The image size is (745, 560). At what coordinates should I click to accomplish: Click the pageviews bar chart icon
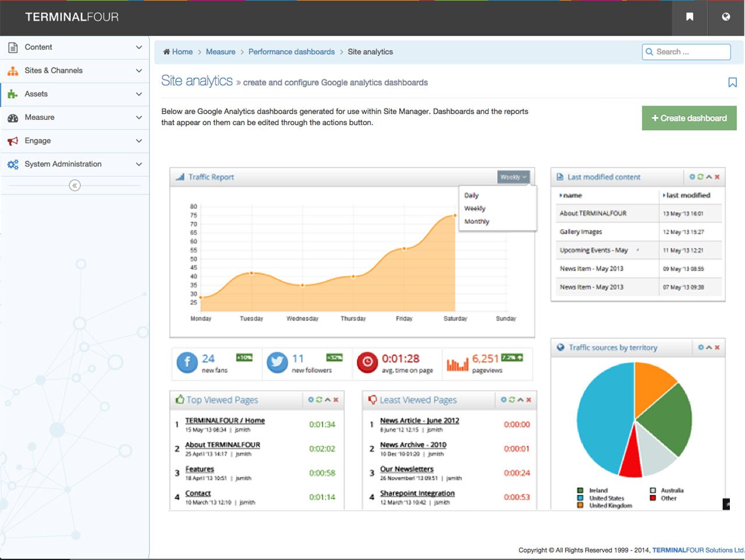tap(457, 364)
